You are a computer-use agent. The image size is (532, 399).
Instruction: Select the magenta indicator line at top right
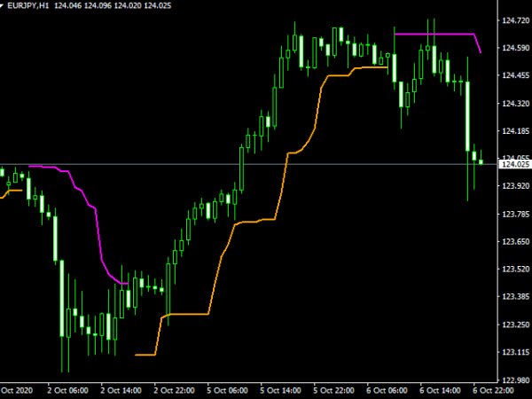[434, 34]
